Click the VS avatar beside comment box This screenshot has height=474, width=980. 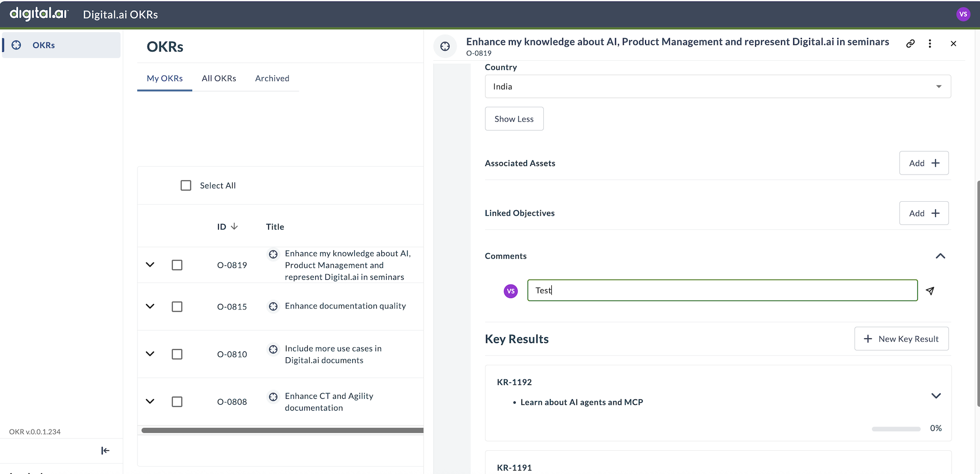tap(511, 291)
